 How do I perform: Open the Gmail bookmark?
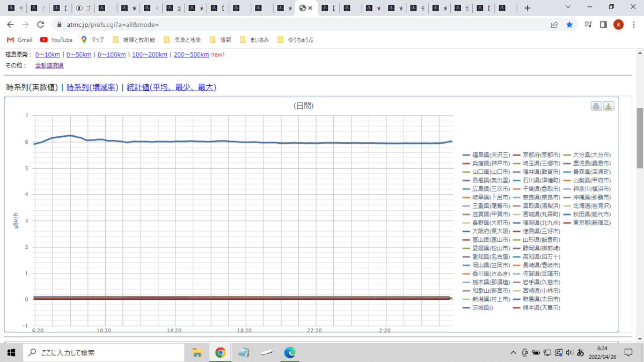19,40
